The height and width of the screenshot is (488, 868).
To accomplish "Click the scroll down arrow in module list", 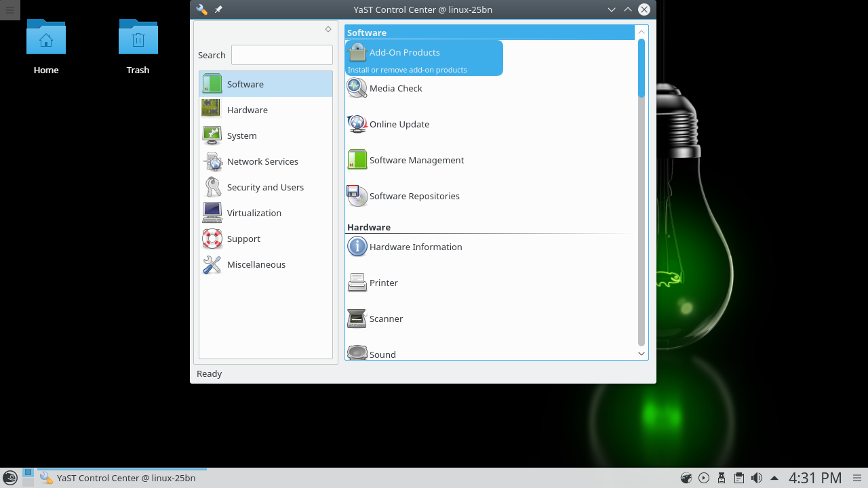I will point(642,354).
